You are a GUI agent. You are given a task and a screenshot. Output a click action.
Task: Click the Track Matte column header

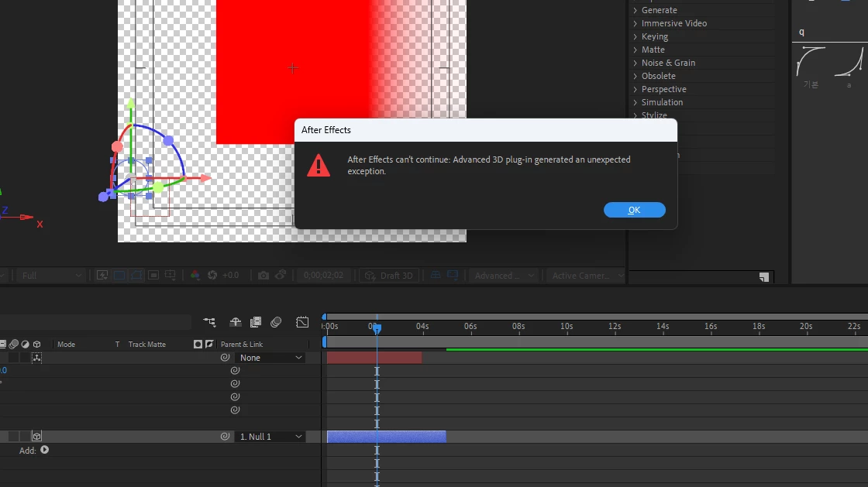[146, 344]
